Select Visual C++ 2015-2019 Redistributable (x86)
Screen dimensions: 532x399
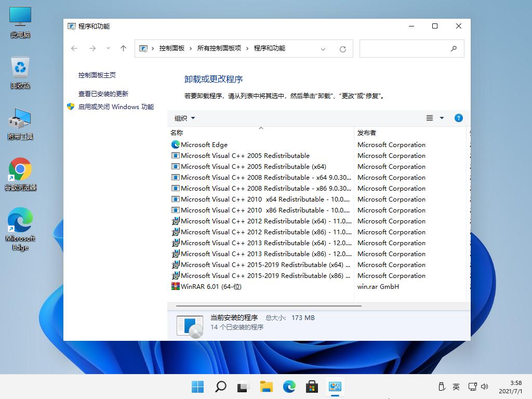pyautogui.click(x=261, y=275)
